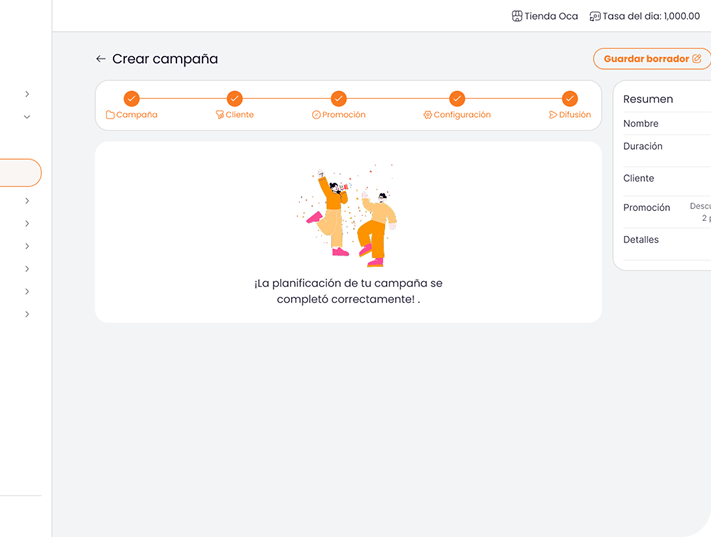Expand the last sidebar menu chevron
Image resolution: width=711 pixels, height=537 pixels.
(x=27, y=314)
